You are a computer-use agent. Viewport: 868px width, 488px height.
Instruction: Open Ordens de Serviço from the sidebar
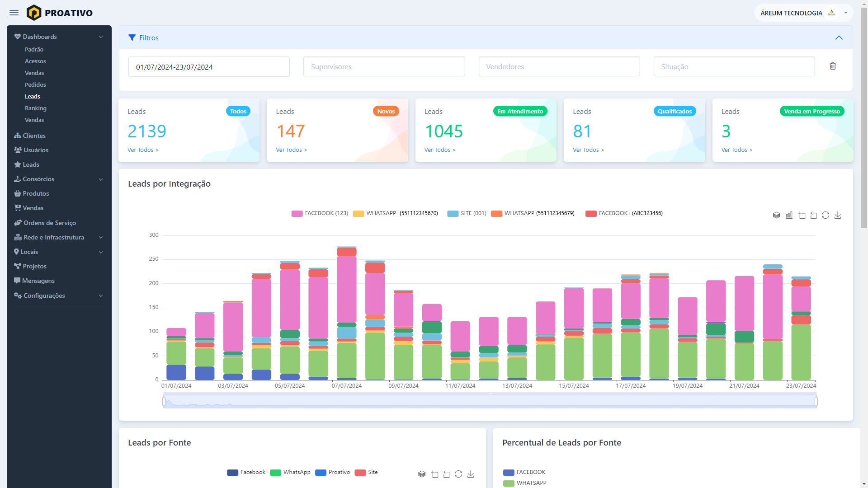(45, 223)
